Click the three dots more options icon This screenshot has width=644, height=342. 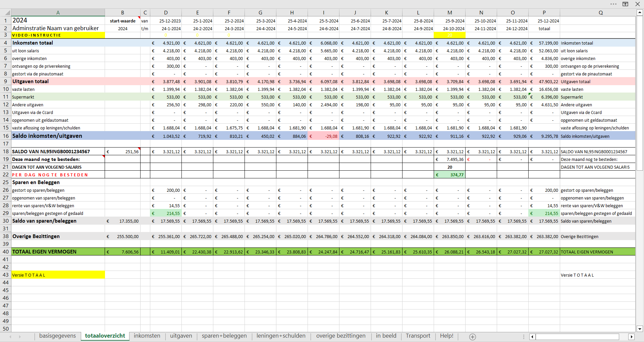(613, 4)
